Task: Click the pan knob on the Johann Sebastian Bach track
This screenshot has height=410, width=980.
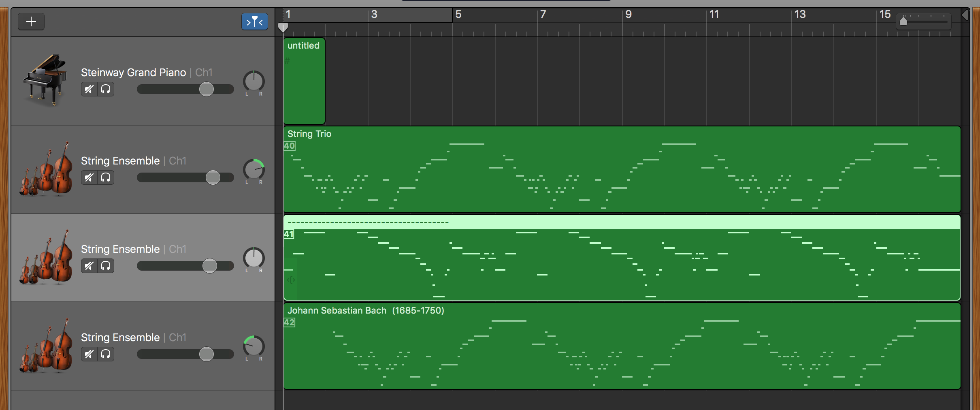Action: pyautogui.click(x=254, y=346)
